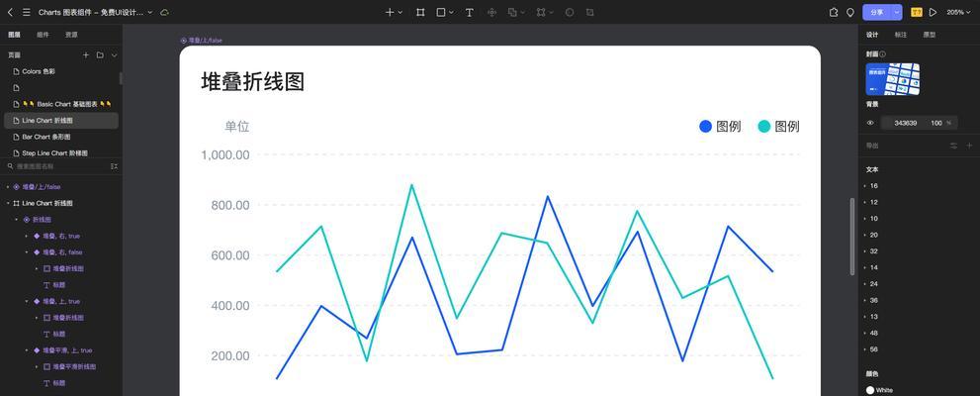Click the collapse-all layers icon by search
Screen dimensions: 980x396
pos(114,166)
